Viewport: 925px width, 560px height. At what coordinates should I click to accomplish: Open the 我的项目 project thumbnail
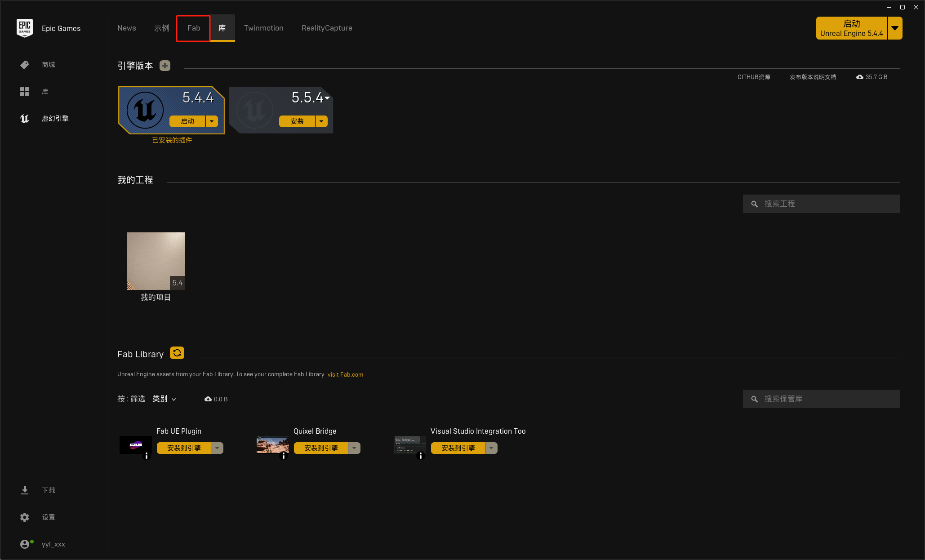click(156, 261)
